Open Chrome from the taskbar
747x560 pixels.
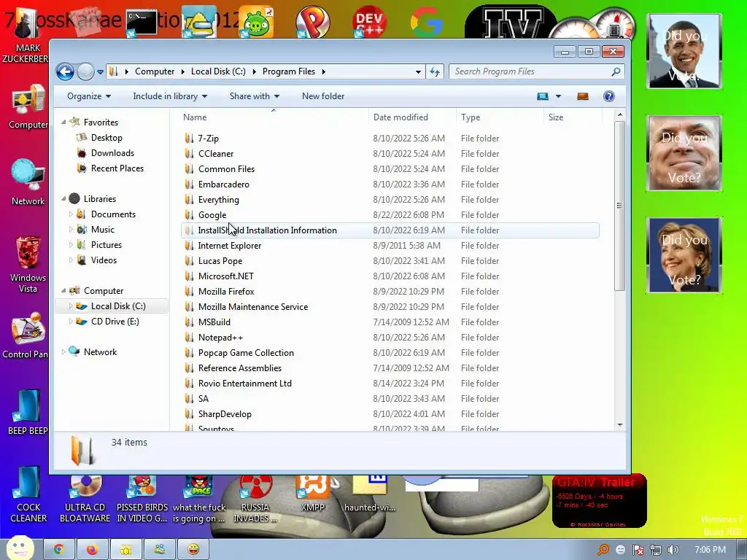[x=59, y=550]
